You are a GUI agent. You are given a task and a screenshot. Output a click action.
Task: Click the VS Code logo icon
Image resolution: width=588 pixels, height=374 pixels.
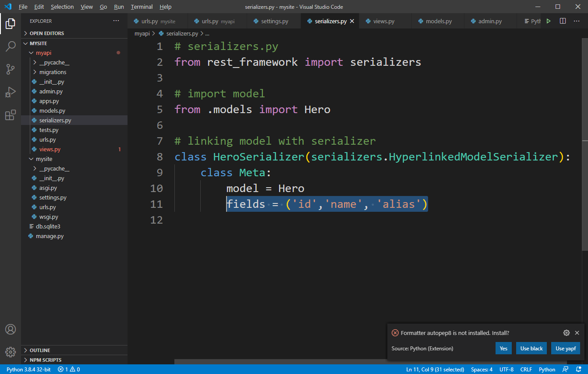[7, 7]
